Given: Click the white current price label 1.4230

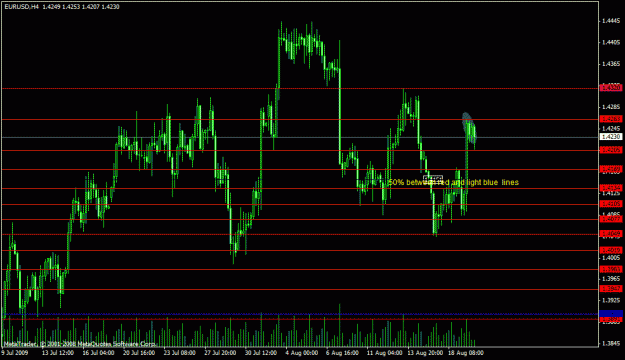Looking at the screenshot, I should [x=611, y=137].
